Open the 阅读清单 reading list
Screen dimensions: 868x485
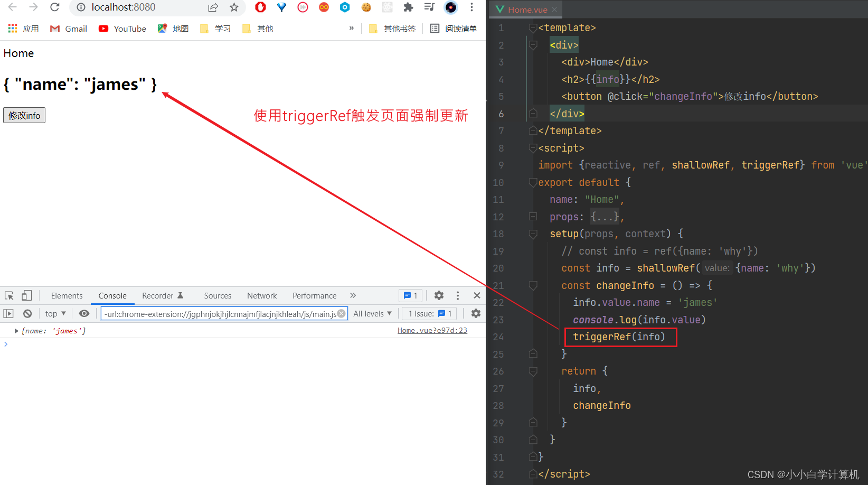(454, 29)
